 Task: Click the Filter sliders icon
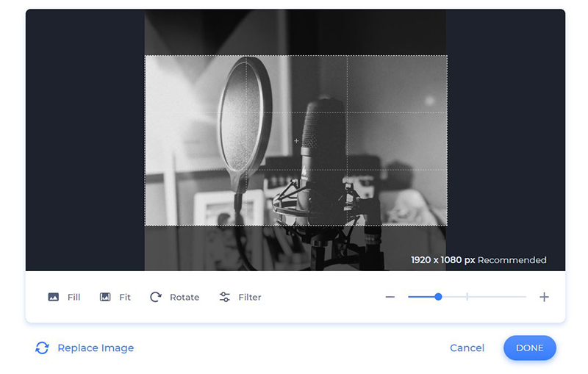point(225,297)
